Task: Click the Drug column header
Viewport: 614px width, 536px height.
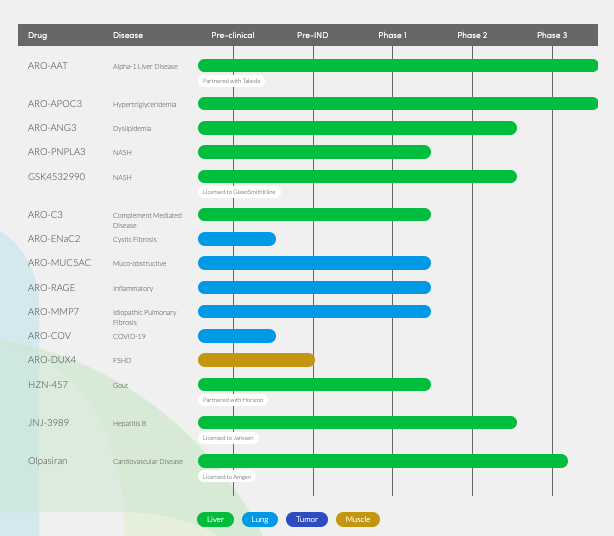Action: tap(38, 35)
